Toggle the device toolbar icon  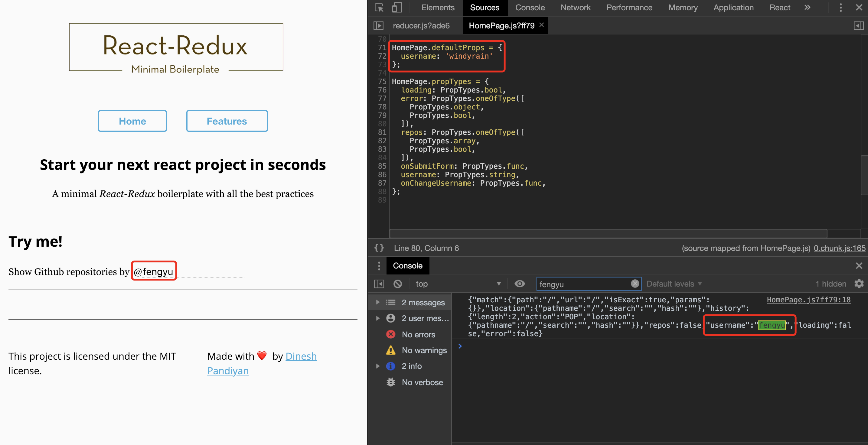tap(397, 8)
